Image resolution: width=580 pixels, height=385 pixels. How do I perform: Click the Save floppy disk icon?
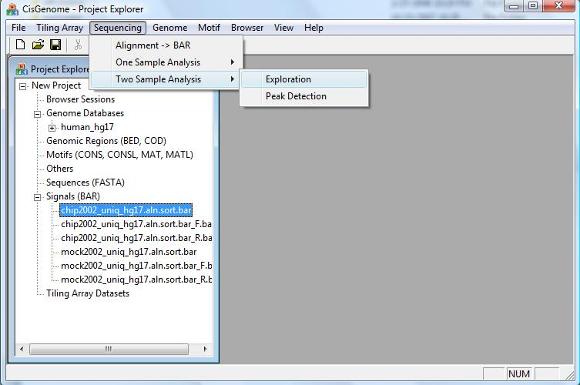point(55,44)
